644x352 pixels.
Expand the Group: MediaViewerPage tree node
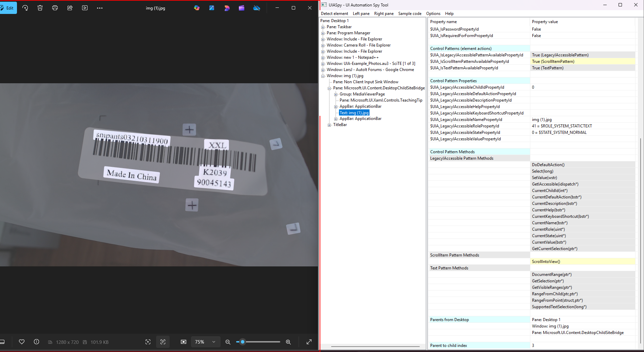(336, 94)
